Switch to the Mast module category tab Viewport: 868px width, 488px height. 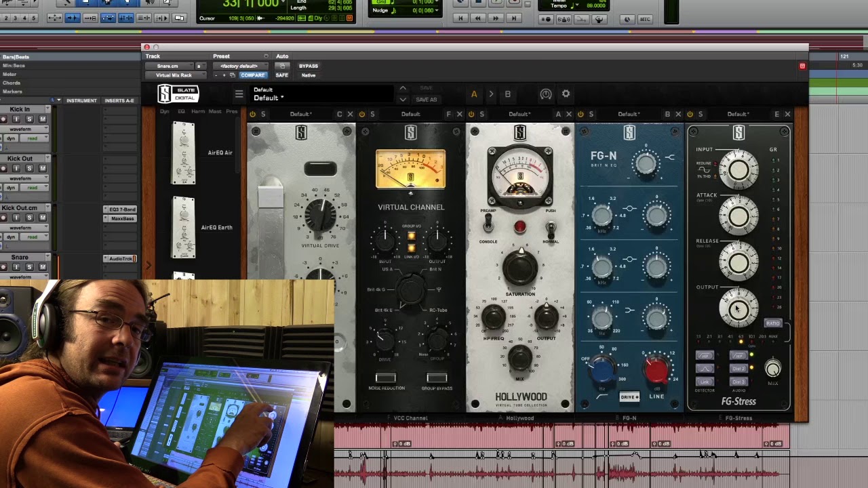point(215,111)
